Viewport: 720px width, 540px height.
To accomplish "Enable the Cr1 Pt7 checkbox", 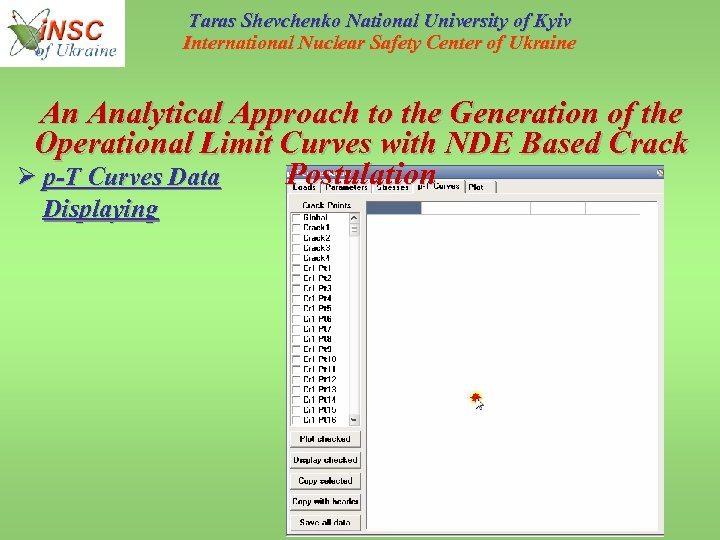I will pyautogui.click(x=297, y=329).
